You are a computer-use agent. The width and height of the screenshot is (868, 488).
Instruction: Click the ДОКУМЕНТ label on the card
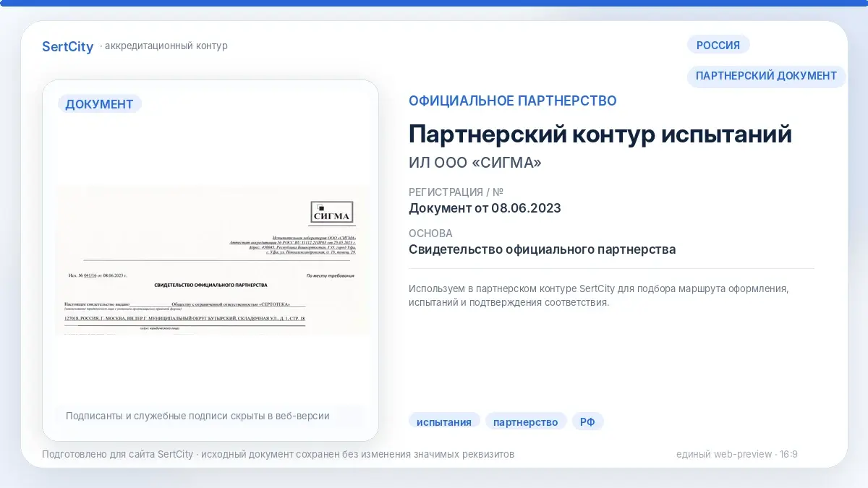click(x=99, y=104)
